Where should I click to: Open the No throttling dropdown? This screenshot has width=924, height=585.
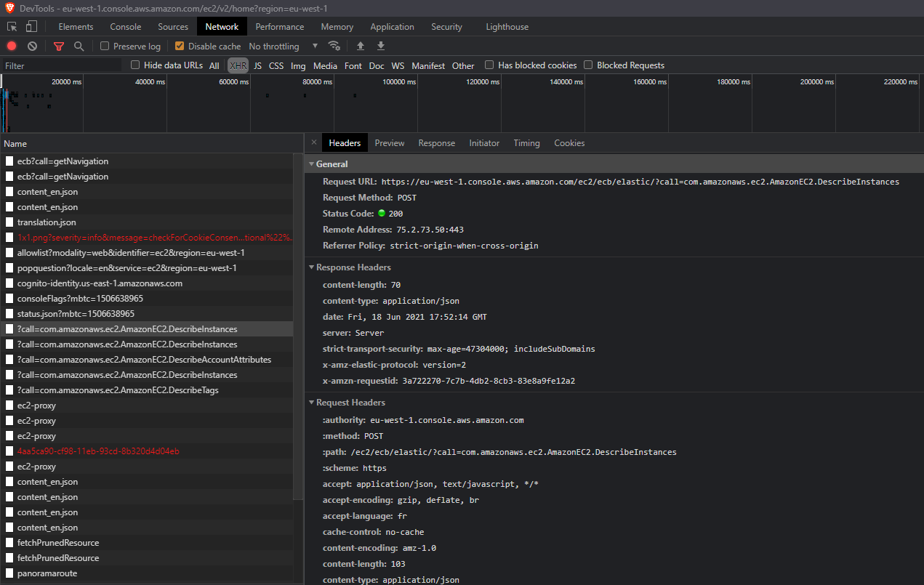284,46
